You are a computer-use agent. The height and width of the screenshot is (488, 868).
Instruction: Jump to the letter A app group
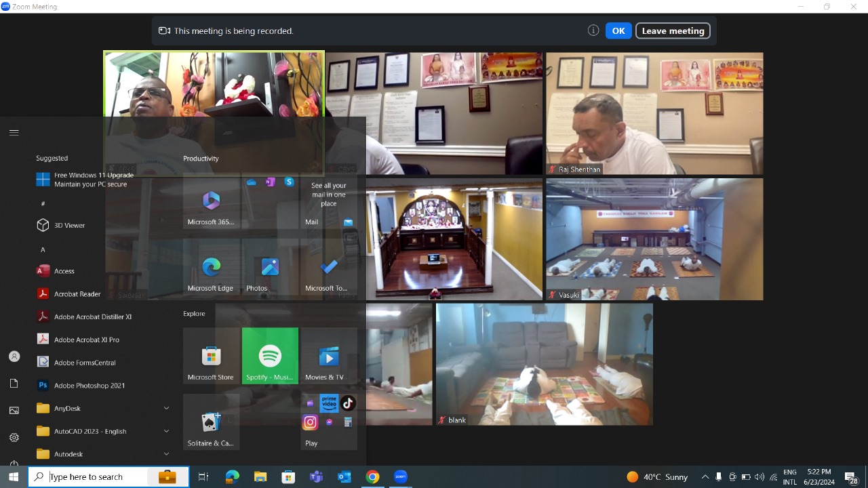[43, 249]
